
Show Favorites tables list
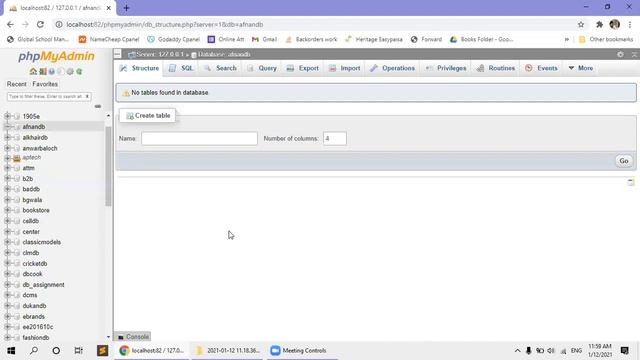click(45, 84)
